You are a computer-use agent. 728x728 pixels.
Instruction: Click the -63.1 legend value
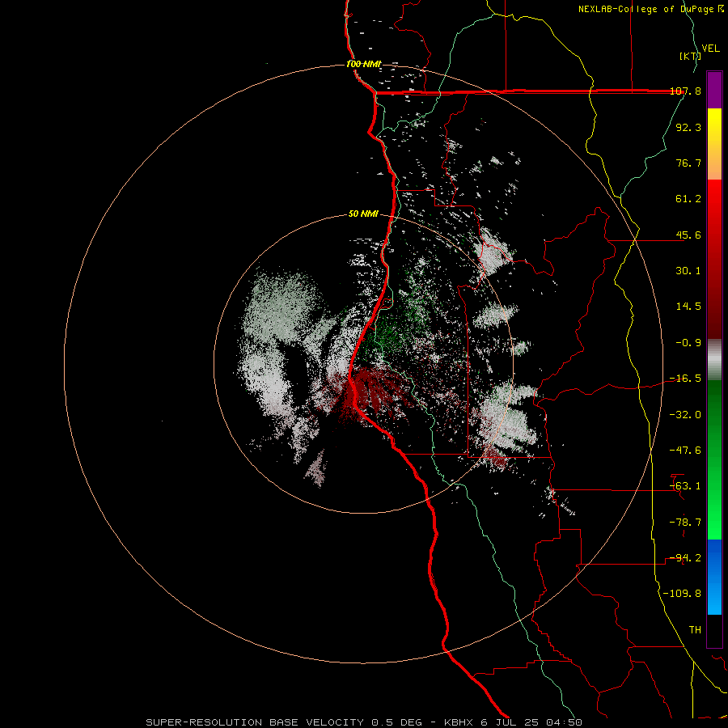pyautogui.click(x=685, y=486)
